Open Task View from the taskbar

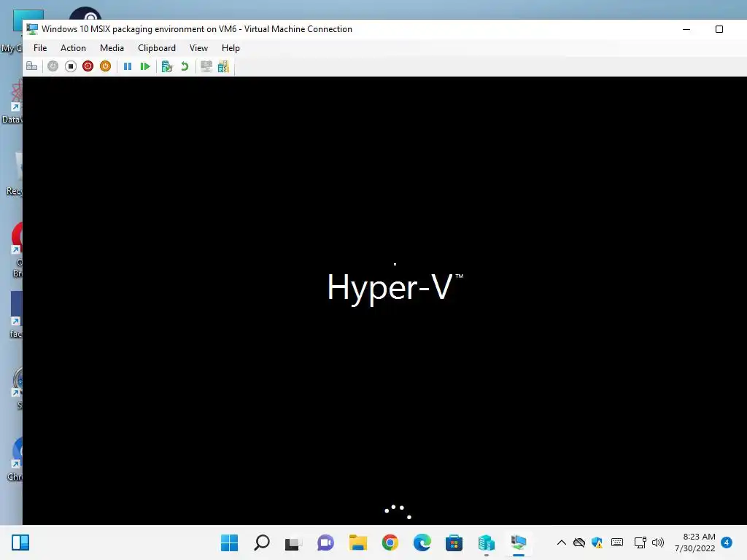click(293, 542)
